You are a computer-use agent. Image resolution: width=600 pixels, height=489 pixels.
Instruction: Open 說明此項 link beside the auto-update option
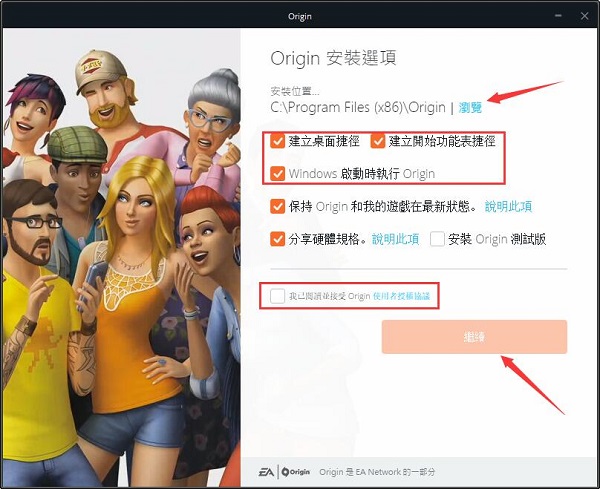tap(508, 207)
